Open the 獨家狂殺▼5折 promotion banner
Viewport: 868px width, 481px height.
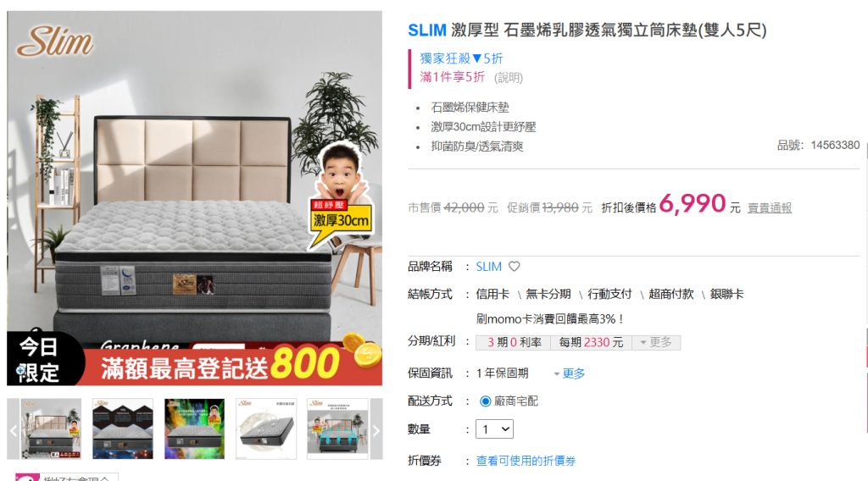[461, 58]
